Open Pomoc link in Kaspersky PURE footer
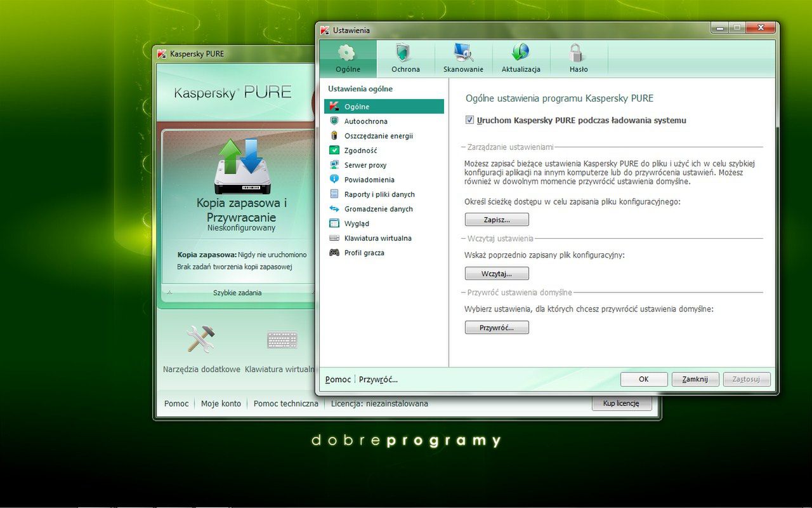The height and width of the screenshot is (508, 812). (176, 403)
